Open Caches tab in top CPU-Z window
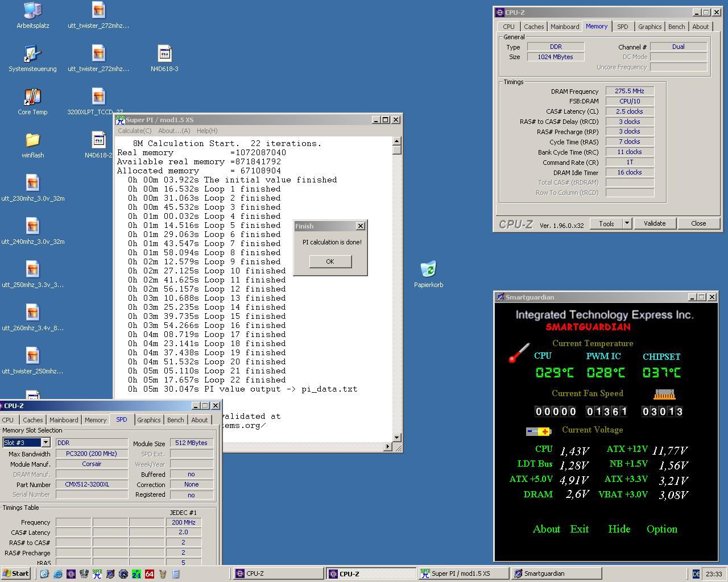This screenshot has width=728, height=582. tap(533, 27)
